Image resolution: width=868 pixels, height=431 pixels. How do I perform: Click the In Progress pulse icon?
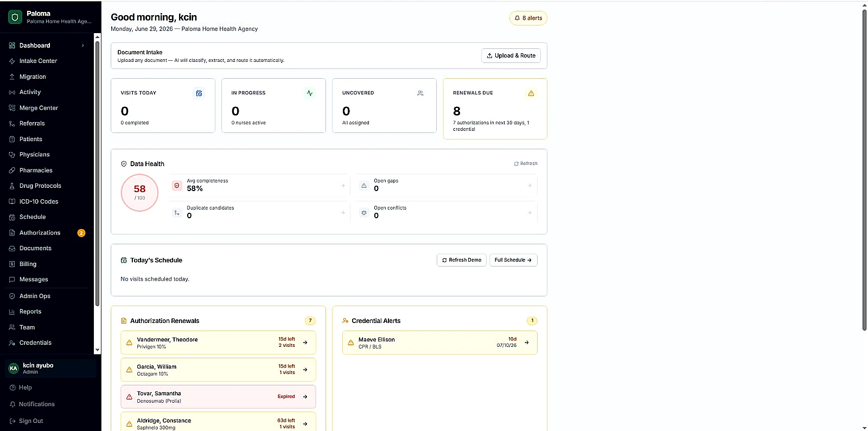click(x=310, y=93)
